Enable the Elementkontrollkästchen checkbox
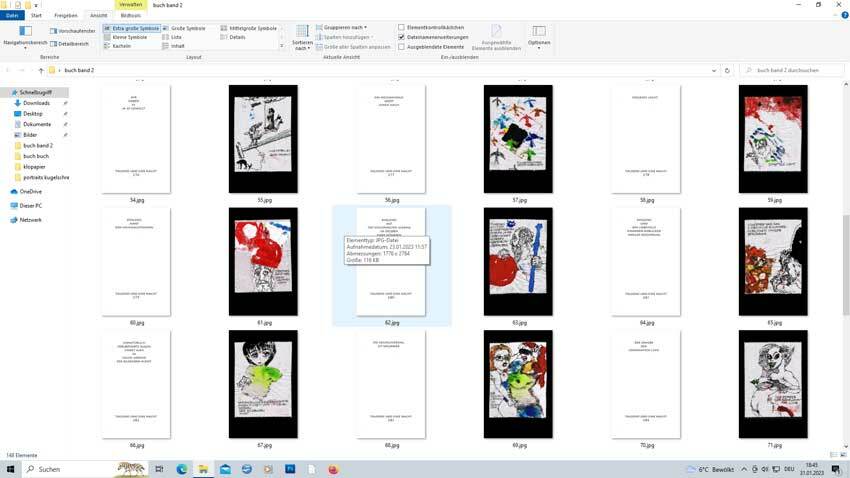This screenshot has width=850, height=478. click(x=402, y=28)
